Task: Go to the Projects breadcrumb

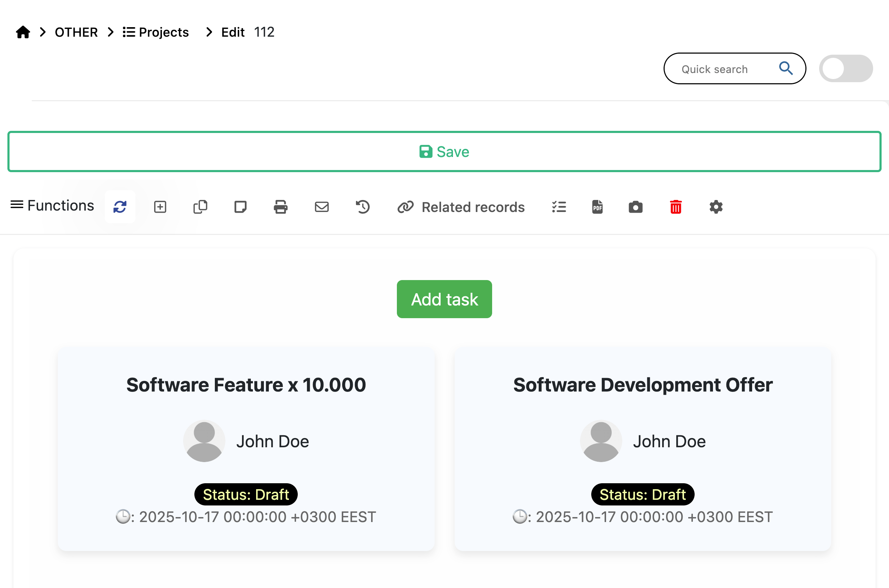Action: pos(156,32)
